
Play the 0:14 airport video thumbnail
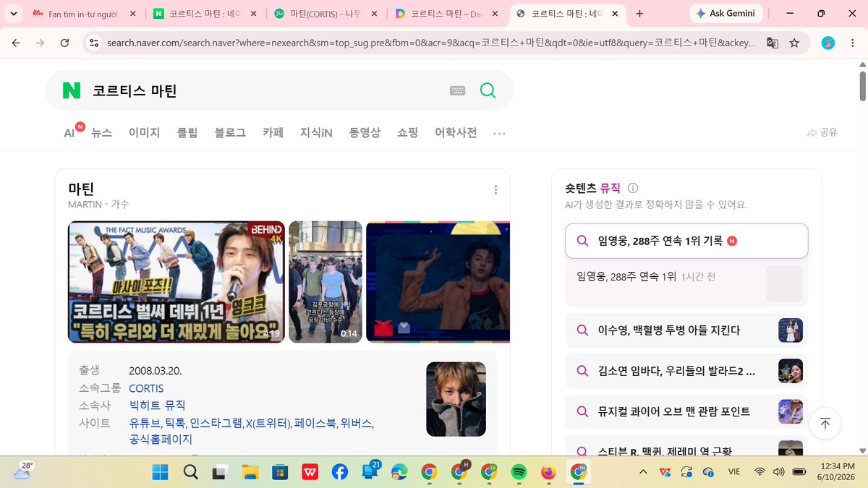(x=325, y=281)
